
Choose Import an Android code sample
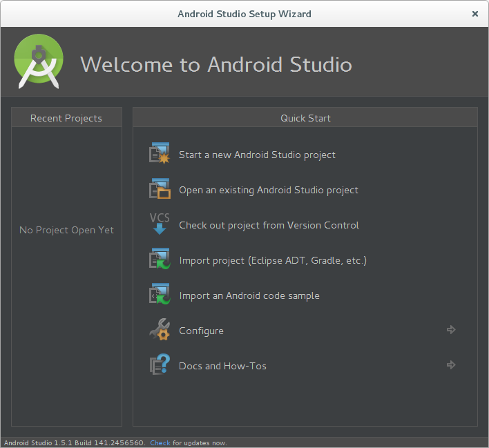249,296
